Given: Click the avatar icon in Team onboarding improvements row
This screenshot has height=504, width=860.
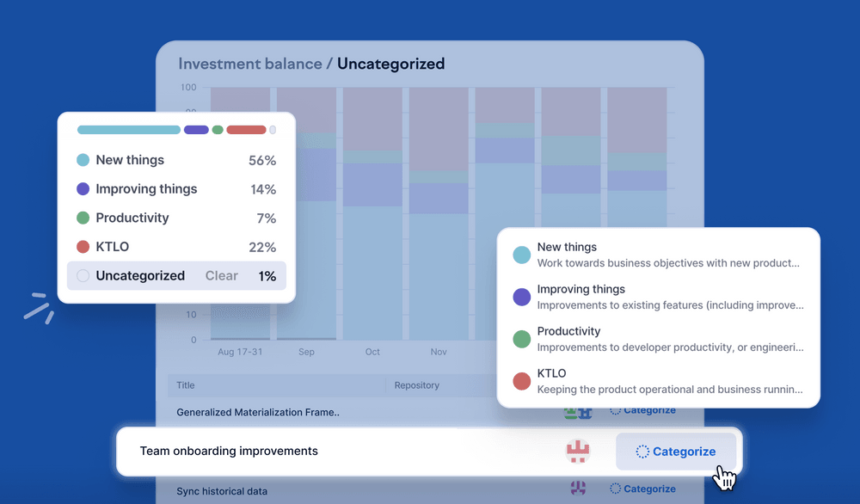Looking at the screenshot, I should (x=577, y=451).
